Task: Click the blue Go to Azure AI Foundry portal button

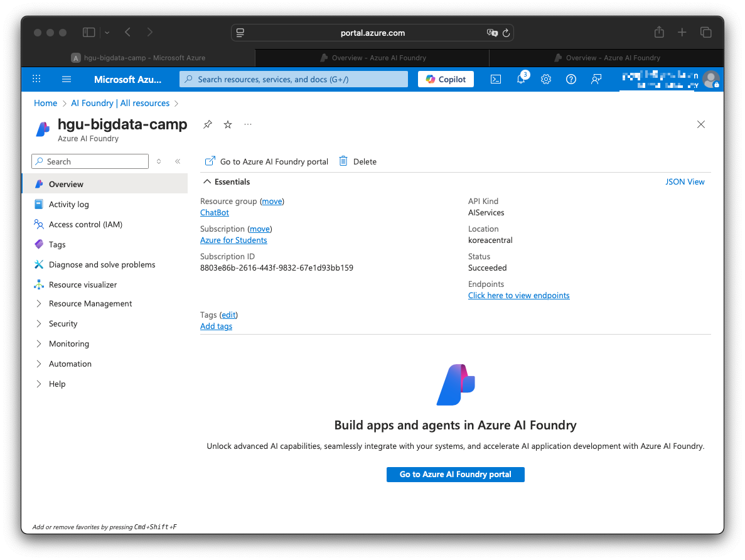Action: (455, 474)
